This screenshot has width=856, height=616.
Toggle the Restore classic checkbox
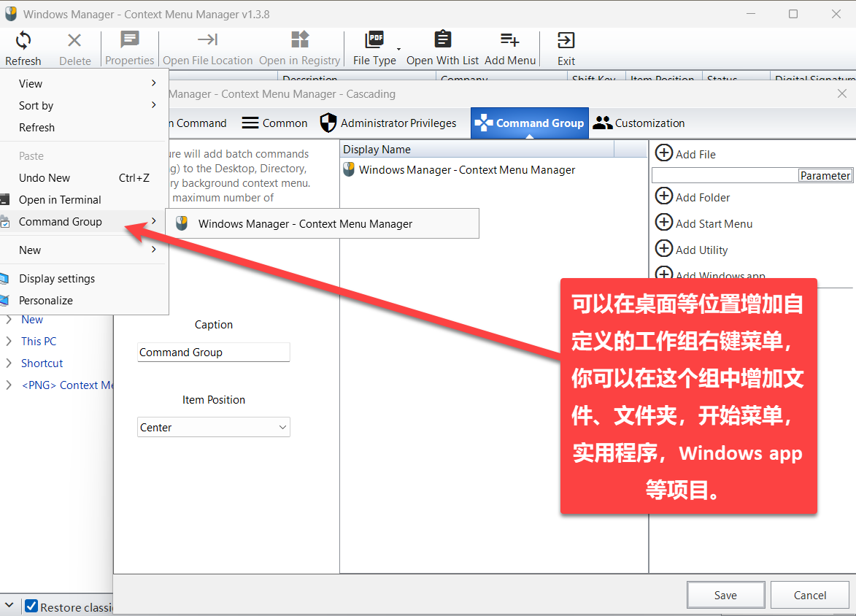pyautogui.click(x=31, y=607)
